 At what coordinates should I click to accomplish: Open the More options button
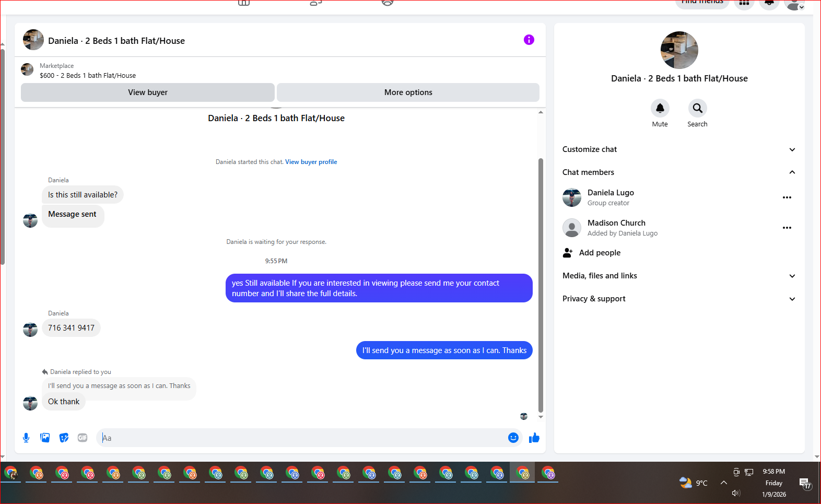[408, 92]
